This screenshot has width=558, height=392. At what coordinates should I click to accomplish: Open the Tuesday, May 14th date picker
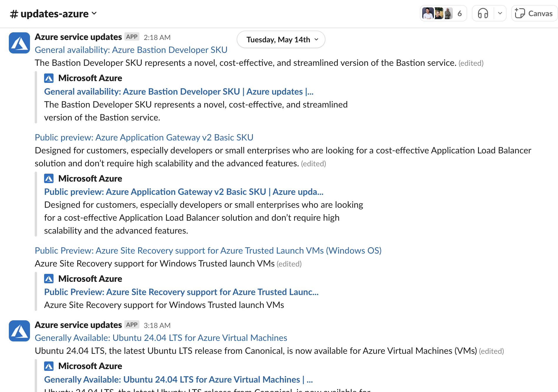pyautogui.click(x=281, y=39)
